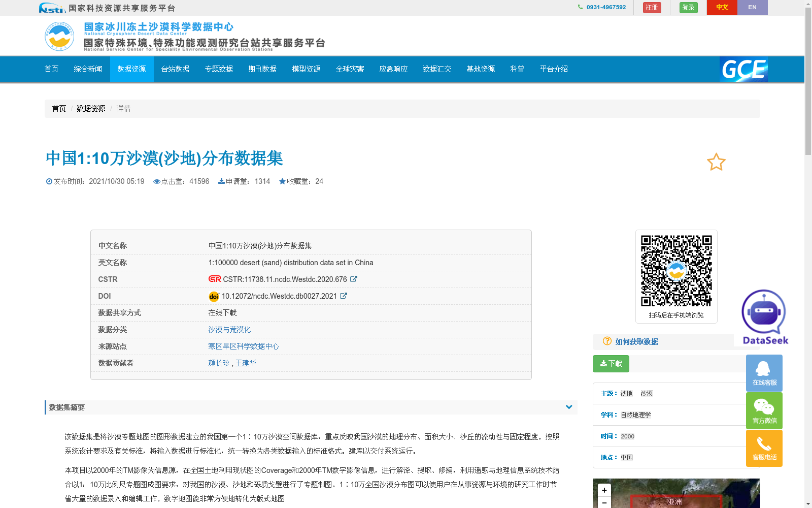Open contributor 颜长珍 link

(219, 363)
